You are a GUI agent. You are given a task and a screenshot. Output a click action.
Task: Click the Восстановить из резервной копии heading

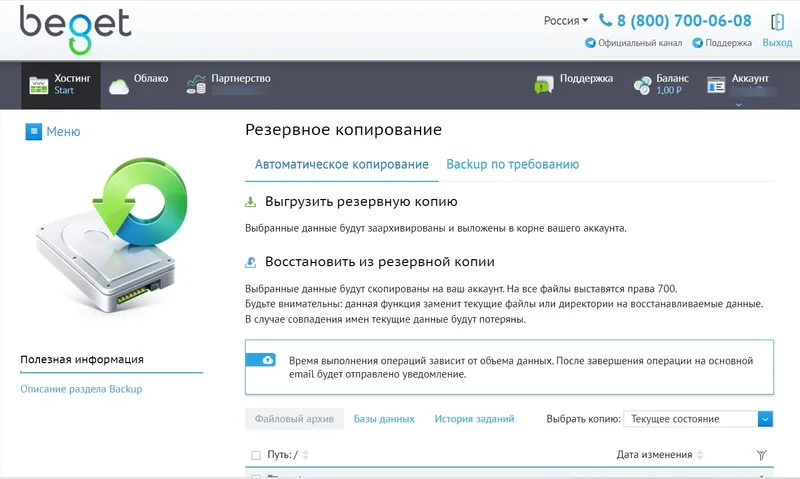tap(380, 262)
